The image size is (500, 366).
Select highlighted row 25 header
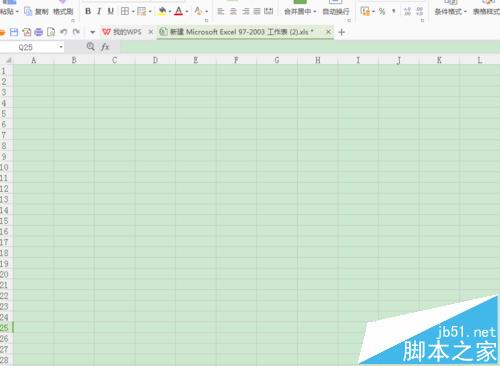(6, 328)
